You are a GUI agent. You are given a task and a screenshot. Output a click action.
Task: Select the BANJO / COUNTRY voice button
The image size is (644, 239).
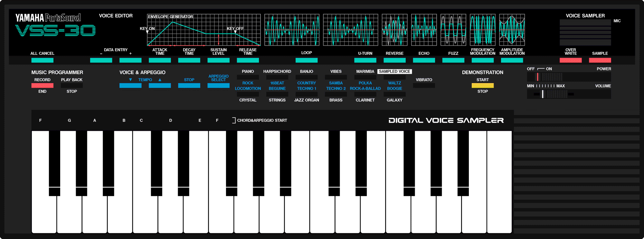pyautogui.click(x=307, y=77)
